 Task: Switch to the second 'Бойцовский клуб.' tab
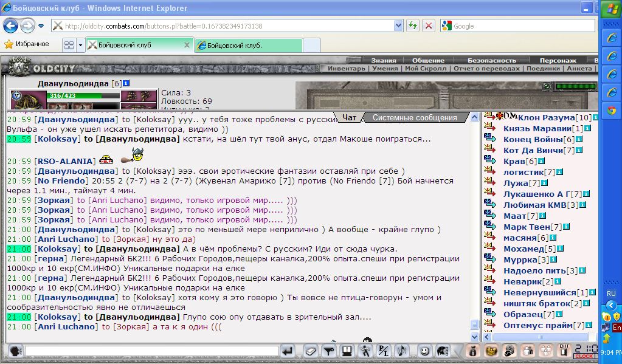coord(248,45)
